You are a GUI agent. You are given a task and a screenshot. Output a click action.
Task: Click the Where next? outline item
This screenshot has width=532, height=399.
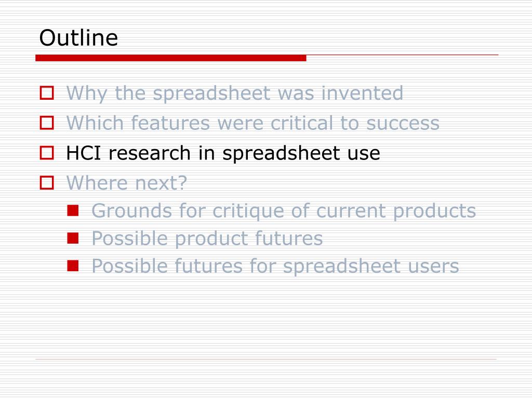pos(127,183)
